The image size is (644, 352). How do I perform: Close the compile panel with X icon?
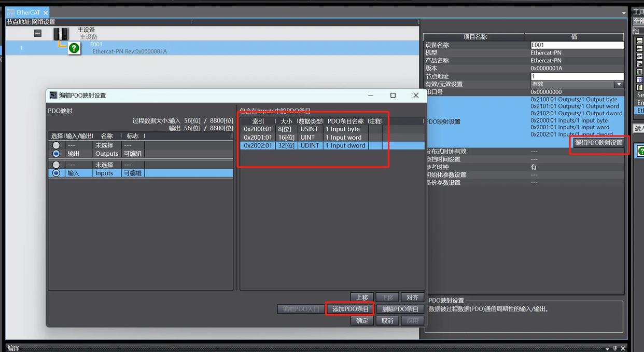click(x=623, y=348)
